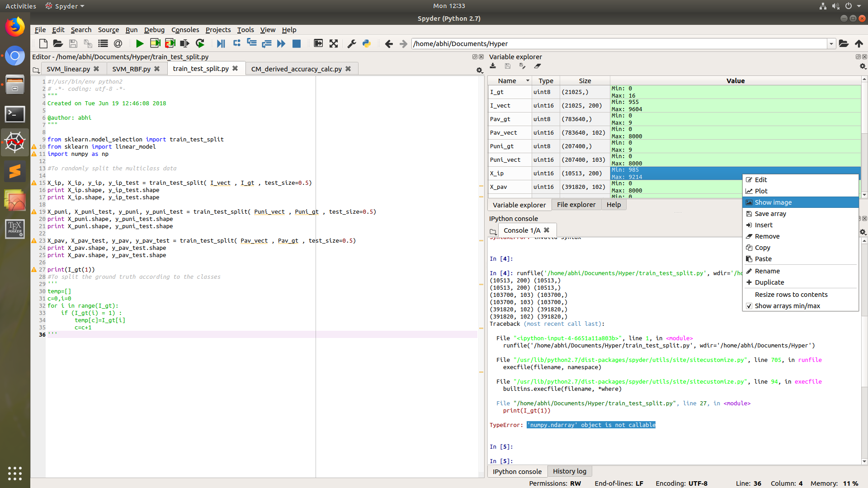Screen dimensions: 868x488
Task: Run the file with green play button
Action: 140,44
